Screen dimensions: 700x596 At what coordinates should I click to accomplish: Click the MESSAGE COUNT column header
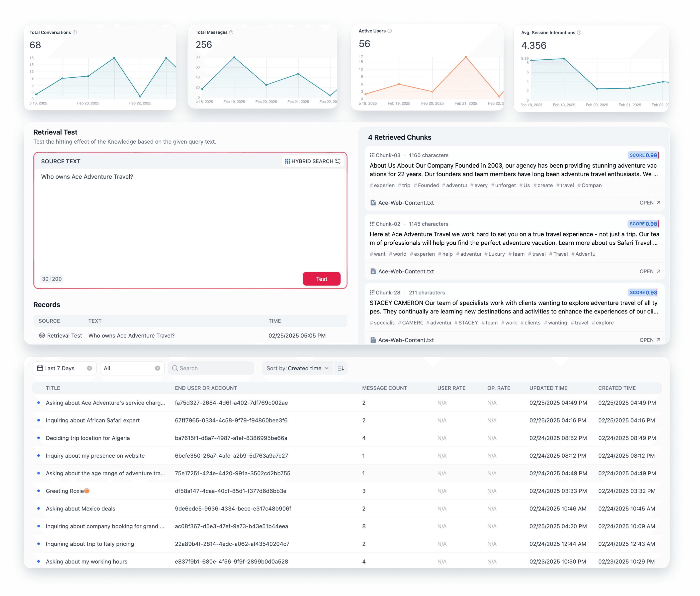point(384,388)
